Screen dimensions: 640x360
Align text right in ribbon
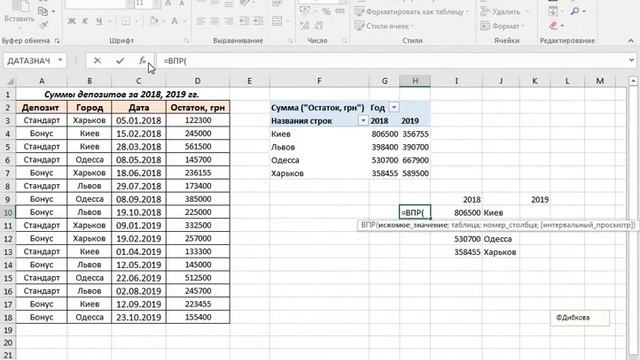[x=229, y=21]
